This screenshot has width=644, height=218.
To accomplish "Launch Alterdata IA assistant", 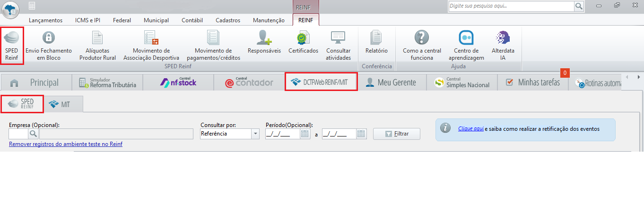I will point(503,46).
